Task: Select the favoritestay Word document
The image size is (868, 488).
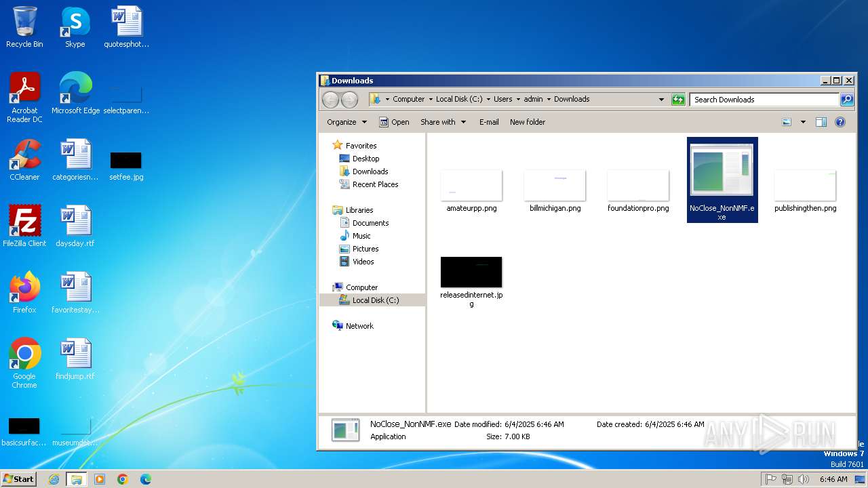Action: coord(75,292)
